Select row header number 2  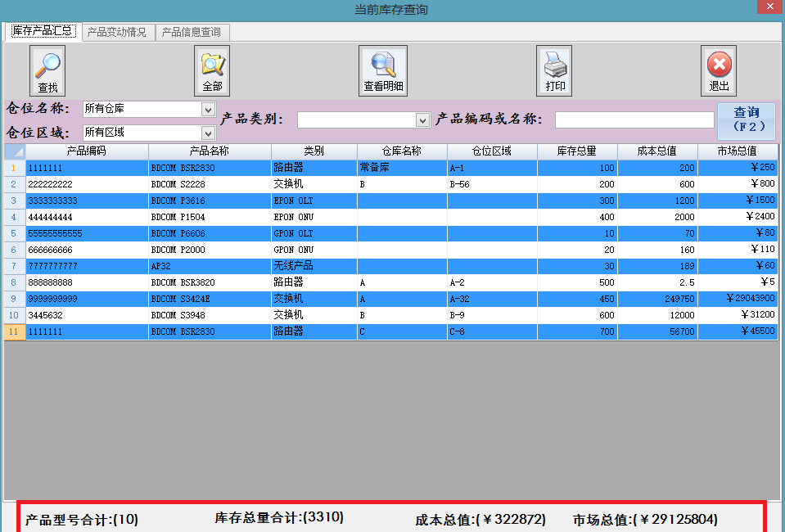[x=15, y=184]
